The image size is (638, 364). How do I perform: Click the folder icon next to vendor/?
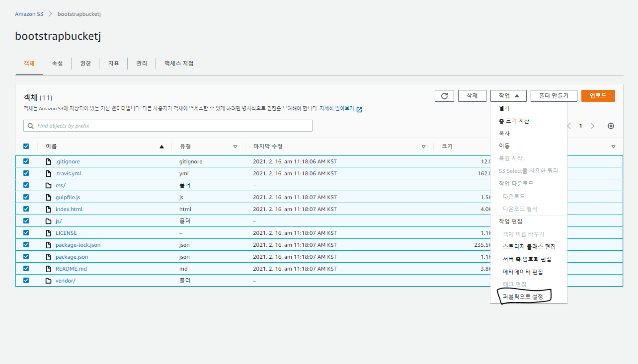(48, 281)
